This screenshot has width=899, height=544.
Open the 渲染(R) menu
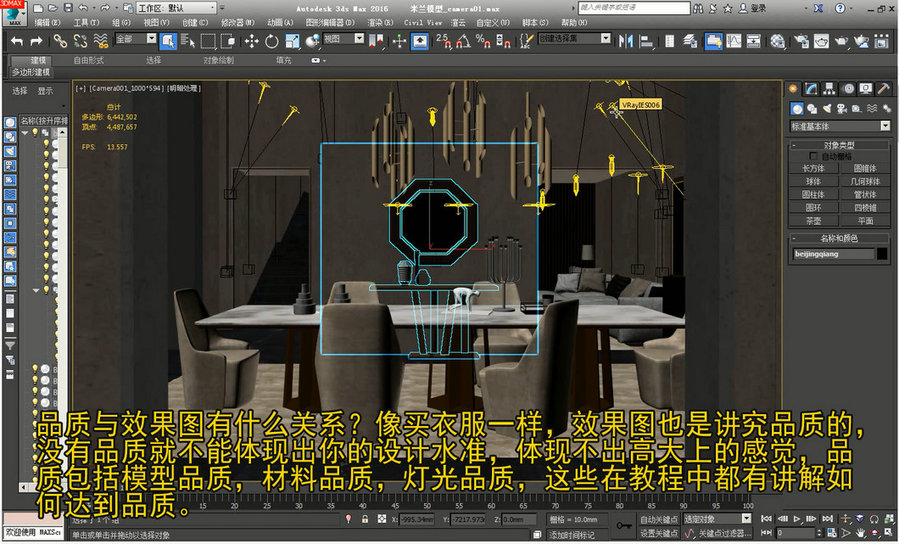(380, 22)
